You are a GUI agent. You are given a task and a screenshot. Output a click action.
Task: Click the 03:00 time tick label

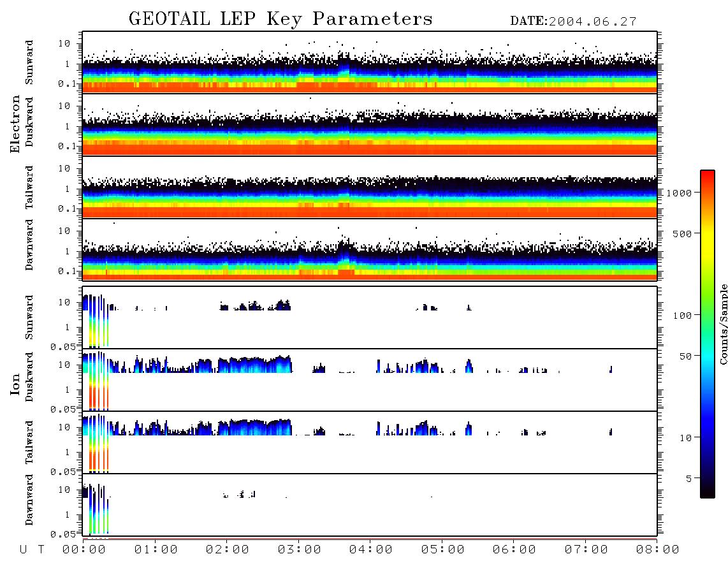pos(300,550)
